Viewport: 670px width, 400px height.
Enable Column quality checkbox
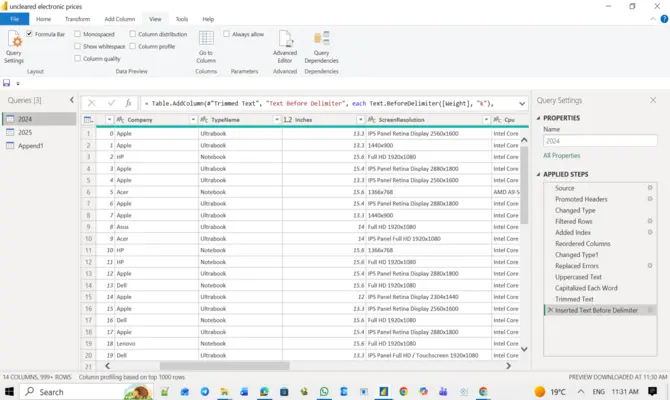click(x=77, y=58)
